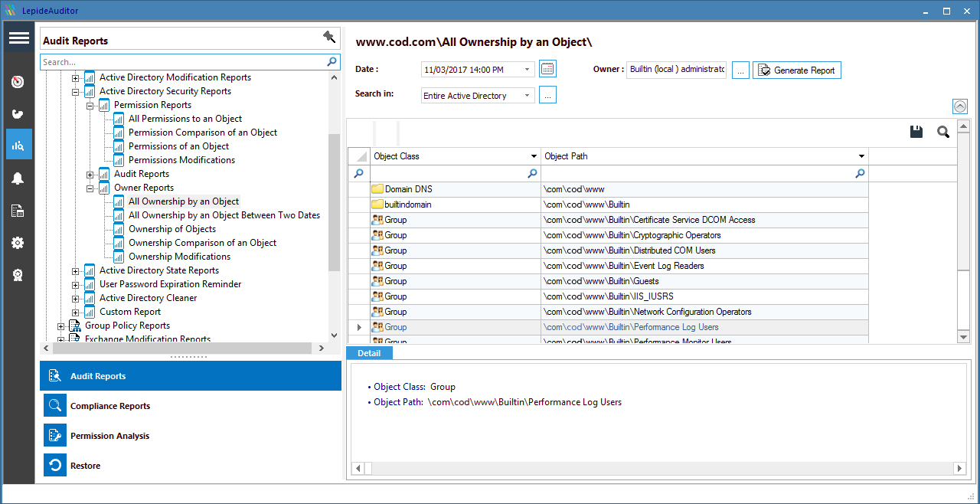Select the Cryptographic Operators path cell

coord(704,235)
